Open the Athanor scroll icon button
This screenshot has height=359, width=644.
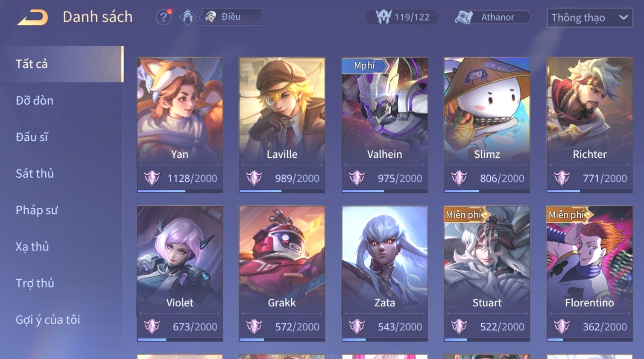click(x=464, y=17)
